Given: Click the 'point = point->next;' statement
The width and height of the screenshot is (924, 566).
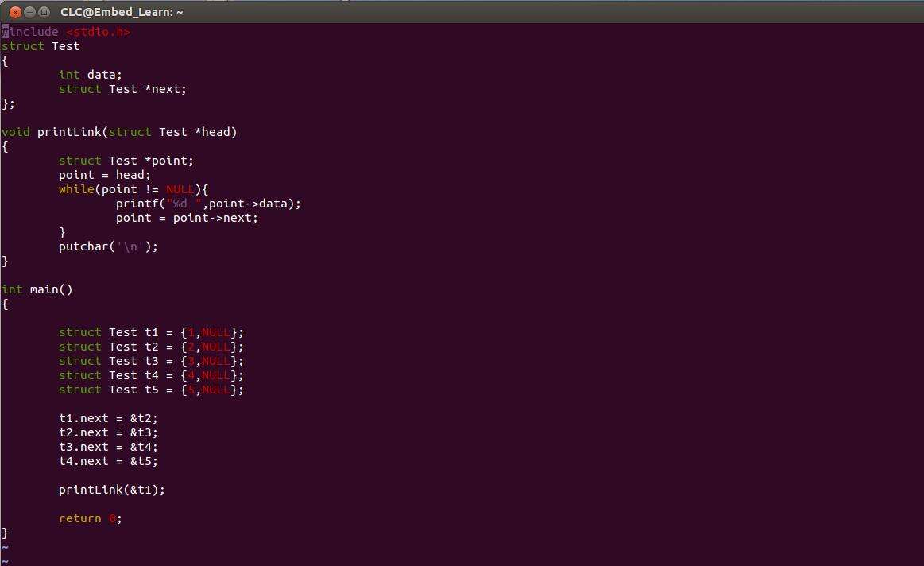Looking at the screenshot, I should (187, 218).
